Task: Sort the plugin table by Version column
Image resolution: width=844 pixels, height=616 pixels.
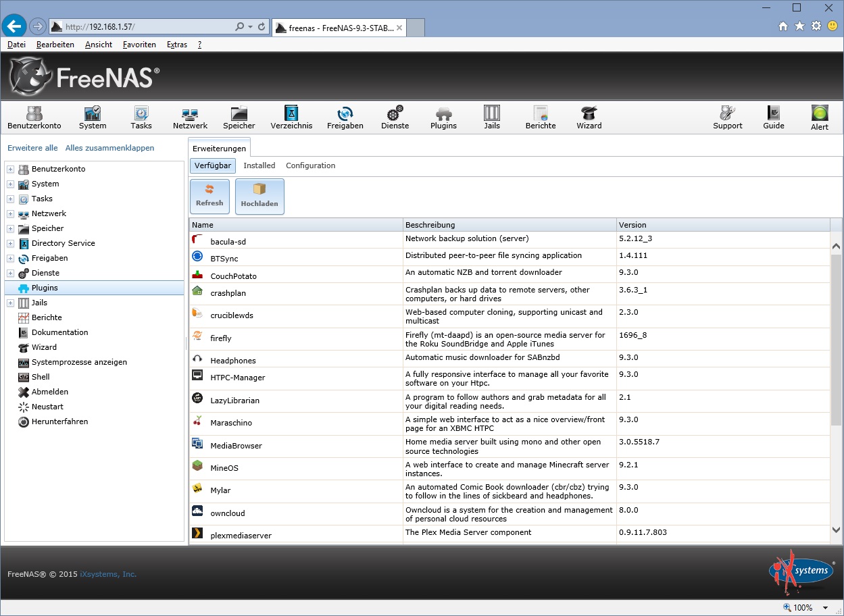Action: click(722, 225)
